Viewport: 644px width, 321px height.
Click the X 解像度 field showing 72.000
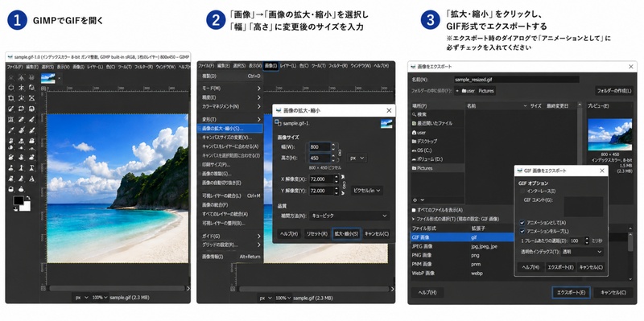click(x=321, y=179)
